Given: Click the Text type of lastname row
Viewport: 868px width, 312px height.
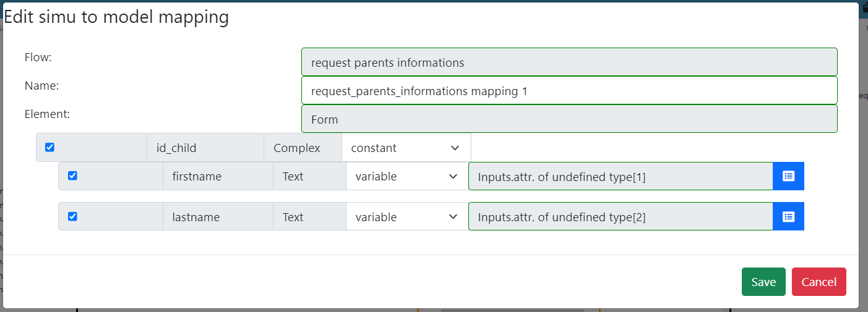Looking at the screenshot, I should (x=309, y=217).
